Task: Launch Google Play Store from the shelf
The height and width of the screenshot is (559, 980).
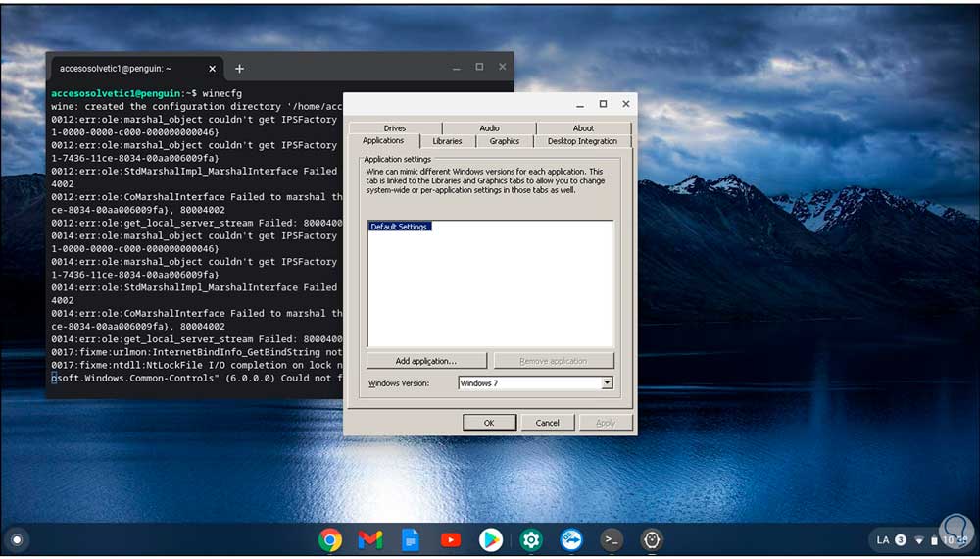Action: (x=491, y=539)
